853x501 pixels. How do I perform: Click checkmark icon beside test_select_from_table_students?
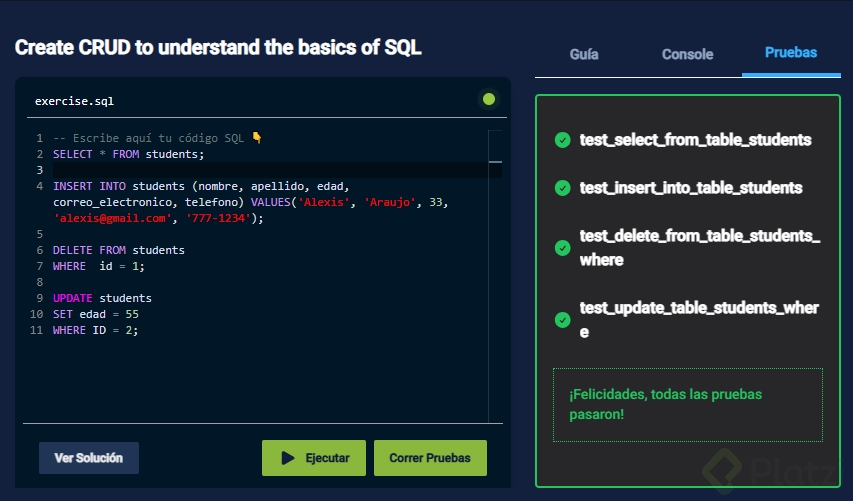pos(562,140)
